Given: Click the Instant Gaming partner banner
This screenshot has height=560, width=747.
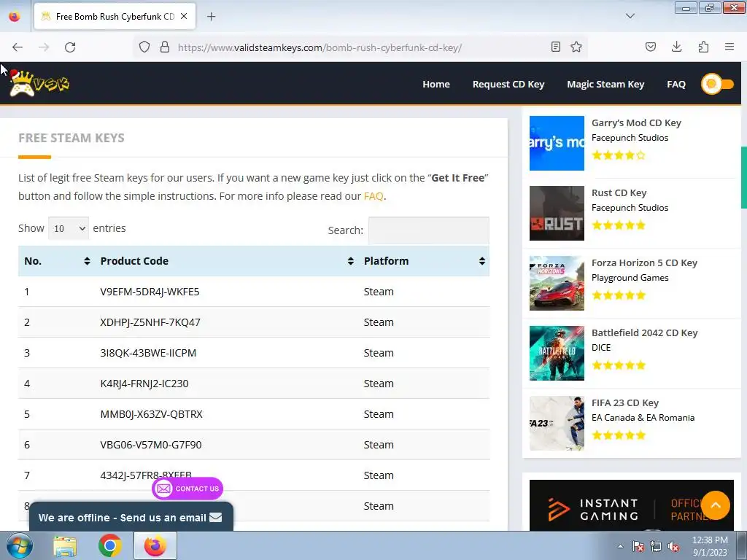Looking at the screenshot, I should pos(631,505).
